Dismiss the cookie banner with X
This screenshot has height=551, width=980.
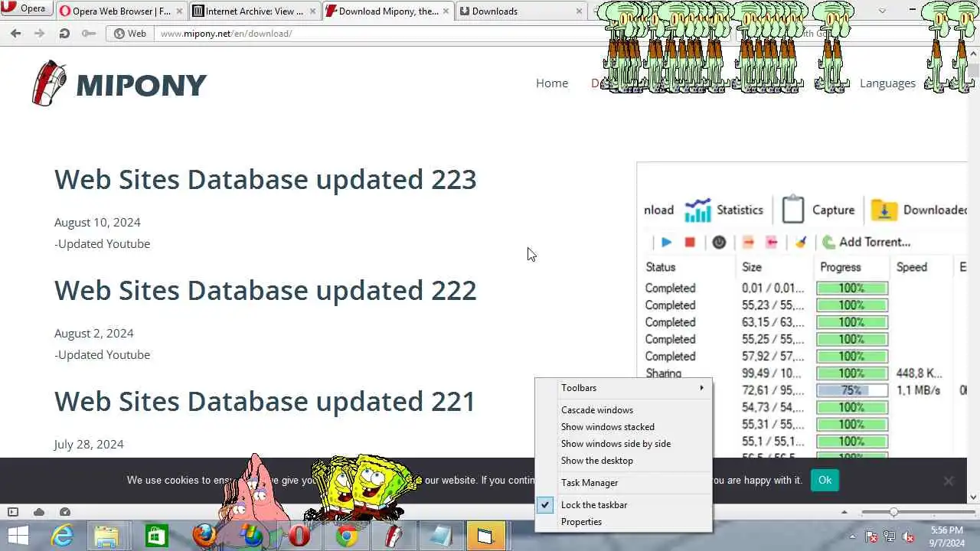point(948,481)
